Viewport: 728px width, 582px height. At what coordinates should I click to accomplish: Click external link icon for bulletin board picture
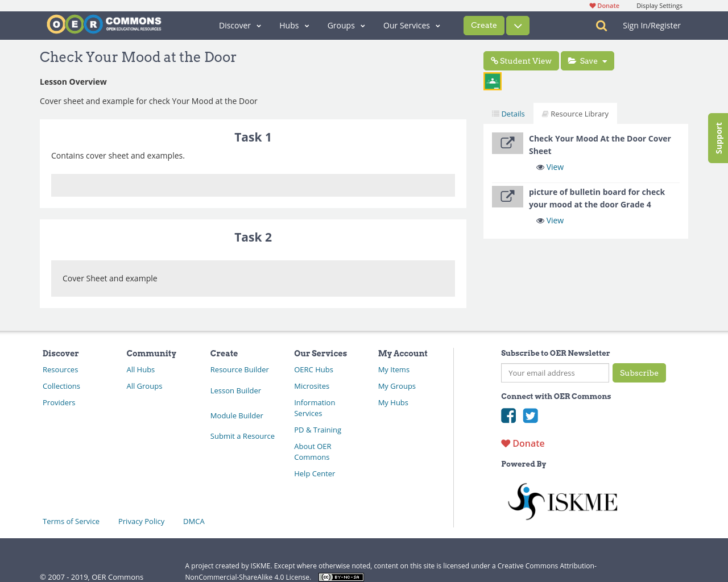(x=507, y=197)
